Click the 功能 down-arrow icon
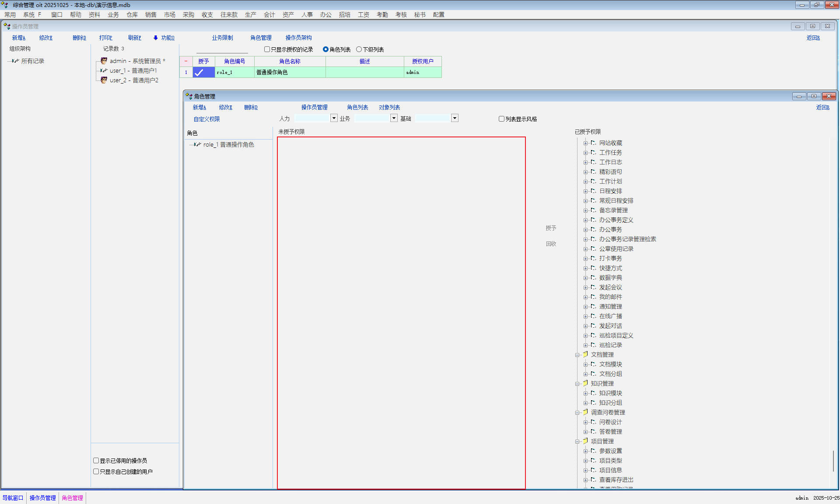 click(156, 38)
